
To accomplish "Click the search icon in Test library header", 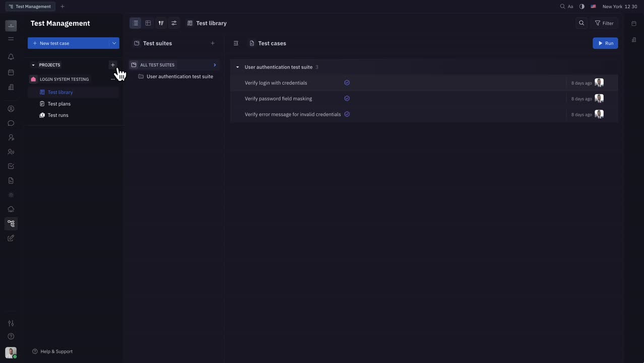I will [x=582, y=23].
